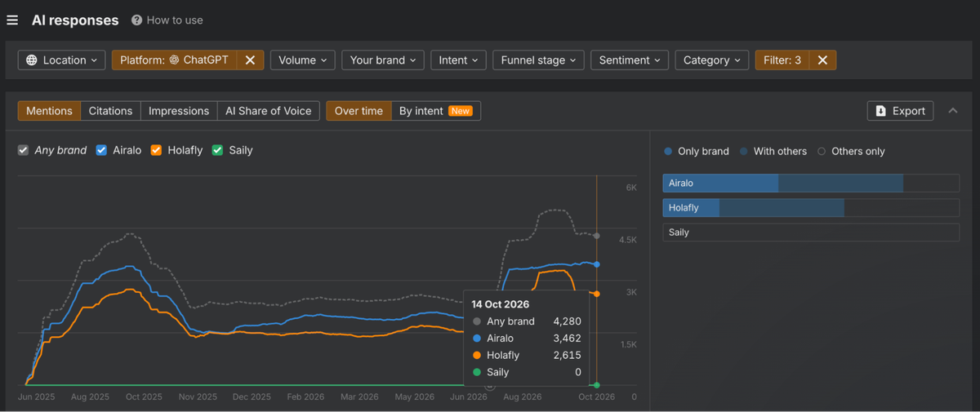Click the Any brand gray data point marker
The width and height of the screenshot is (980, 412).
click(597, 236)
